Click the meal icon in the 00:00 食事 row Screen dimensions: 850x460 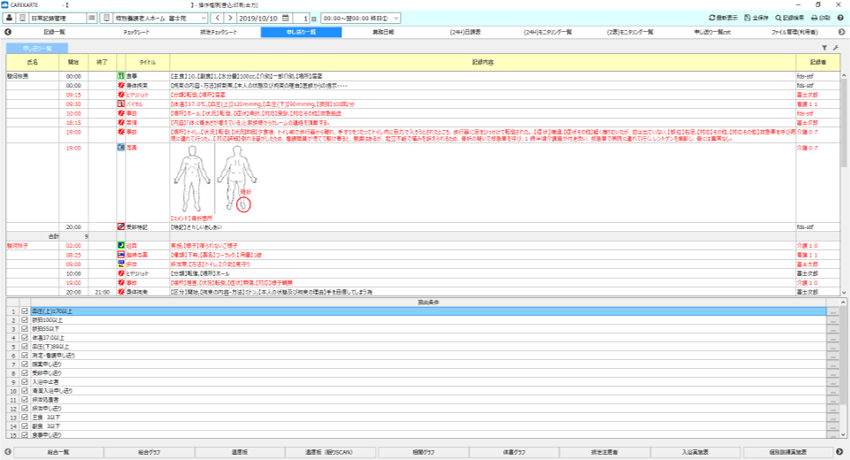(x=121, y=76)
